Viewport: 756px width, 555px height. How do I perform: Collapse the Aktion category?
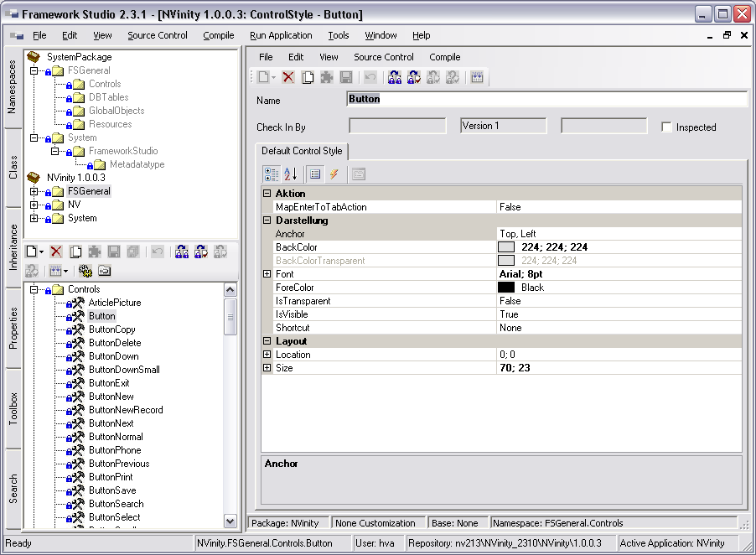pyautogui.click(x=267, y=194)
